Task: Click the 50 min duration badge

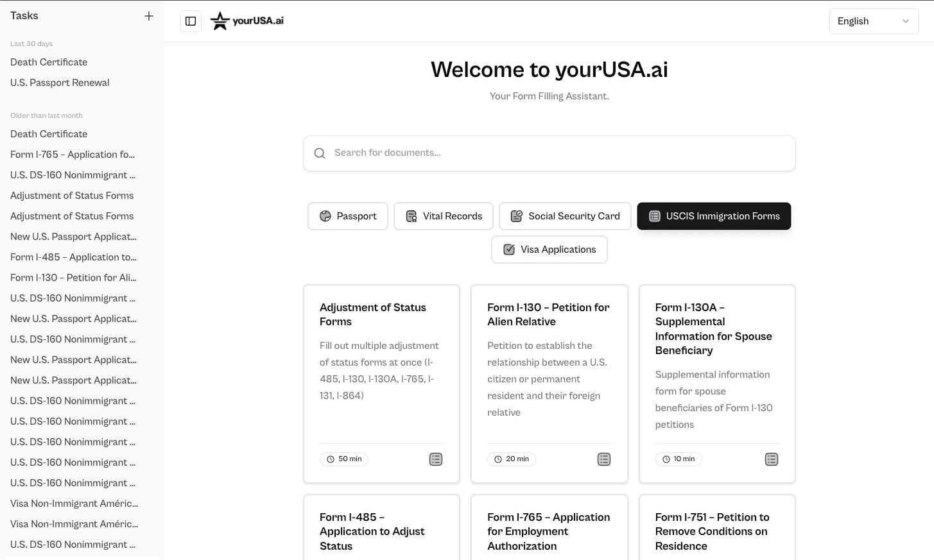Action: click(x=344, y=459)
